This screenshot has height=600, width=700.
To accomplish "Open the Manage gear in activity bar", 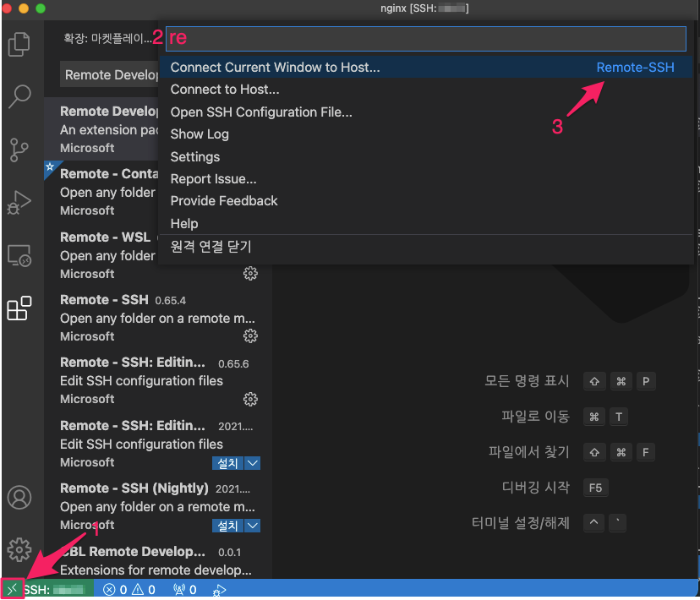I will 19,549.
